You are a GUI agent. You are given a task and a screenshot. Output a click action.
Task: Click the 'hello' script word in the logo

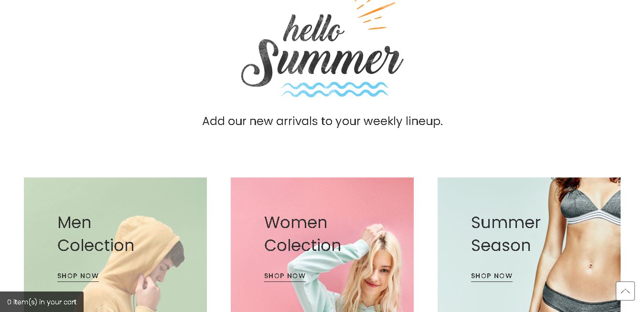click(x=313, y=29)
